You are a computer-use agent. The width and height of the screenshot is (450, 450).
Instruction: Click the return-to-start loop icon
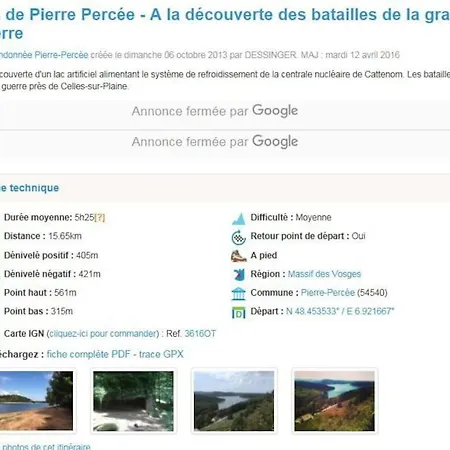click(239, 237)
